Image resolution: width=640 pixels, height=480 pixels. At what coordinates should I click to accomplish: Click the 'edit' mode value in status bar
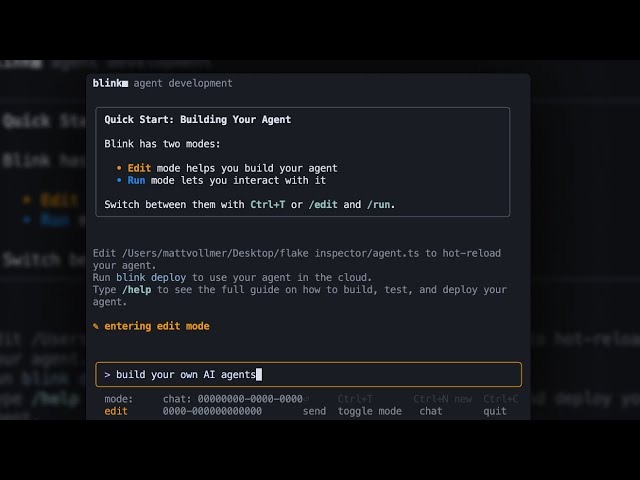pyautogui.click(x=116, y=411)
